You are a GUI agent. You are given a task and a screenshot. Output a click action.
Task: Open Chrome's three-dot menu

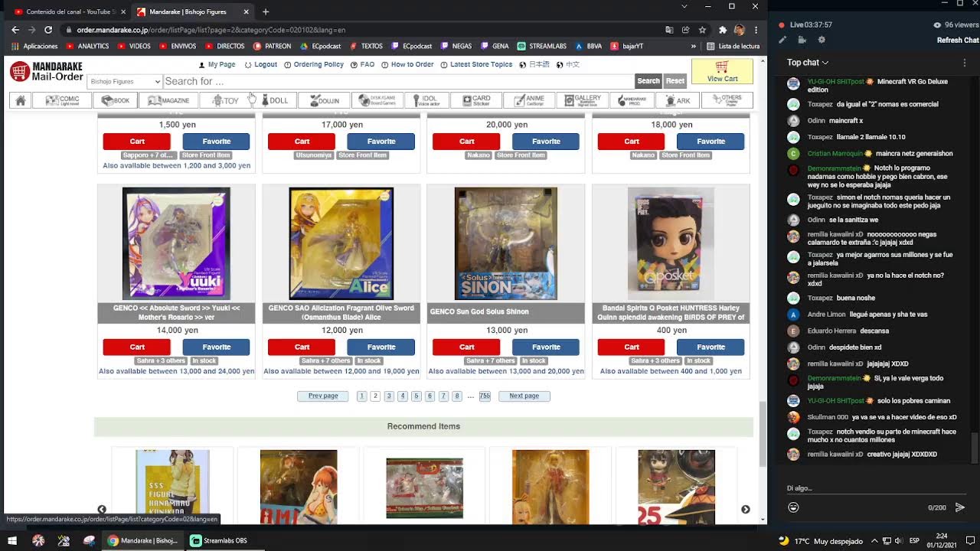click(756, 30)
